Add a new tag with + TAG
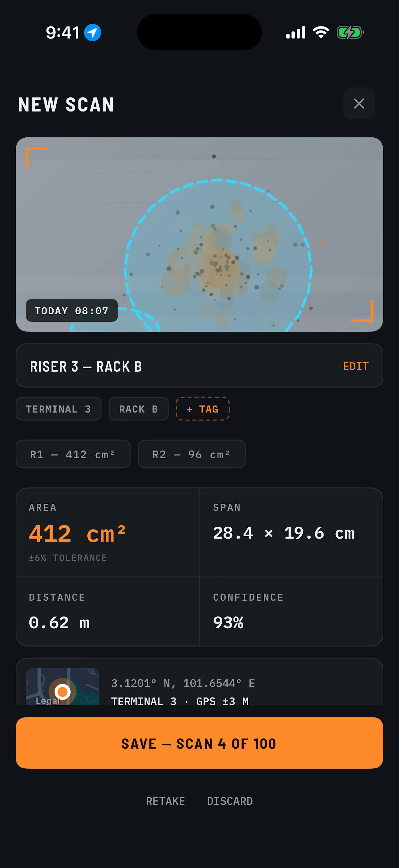Viewport: 399px width, 868px height. tap(203, 409)
